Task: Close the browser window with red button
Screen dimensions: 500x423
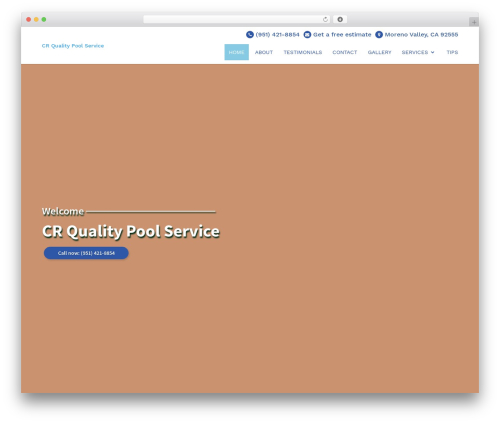Action: 29,19
